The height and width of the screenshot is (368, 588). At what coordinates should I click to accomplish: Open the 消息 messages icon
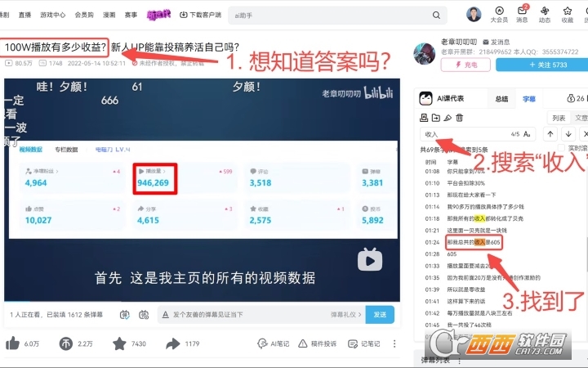(522, 11)
